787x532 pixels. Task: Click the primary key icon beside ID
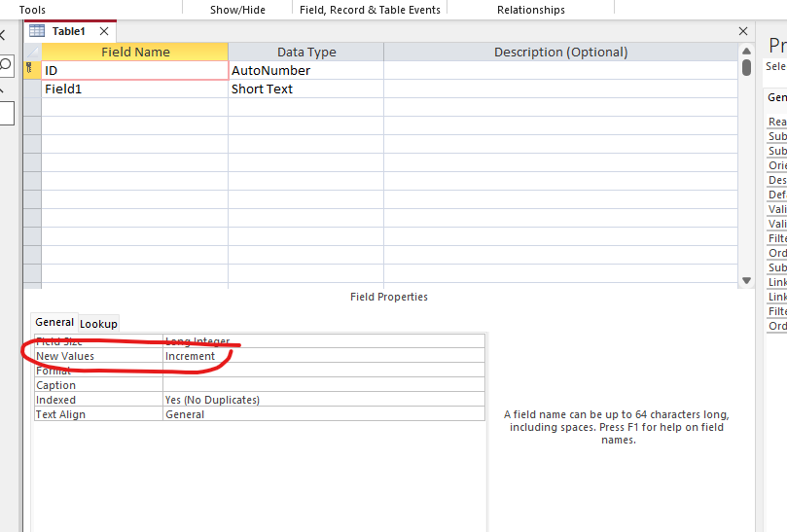29,68
